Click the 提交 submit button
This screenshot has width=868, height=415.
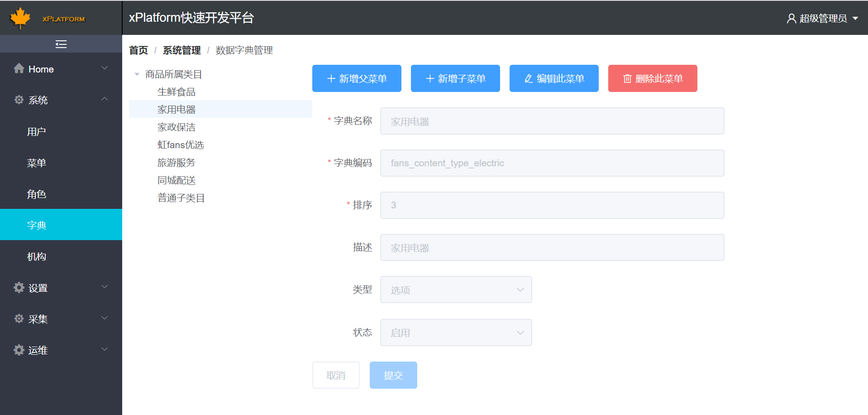click(393, 375)
